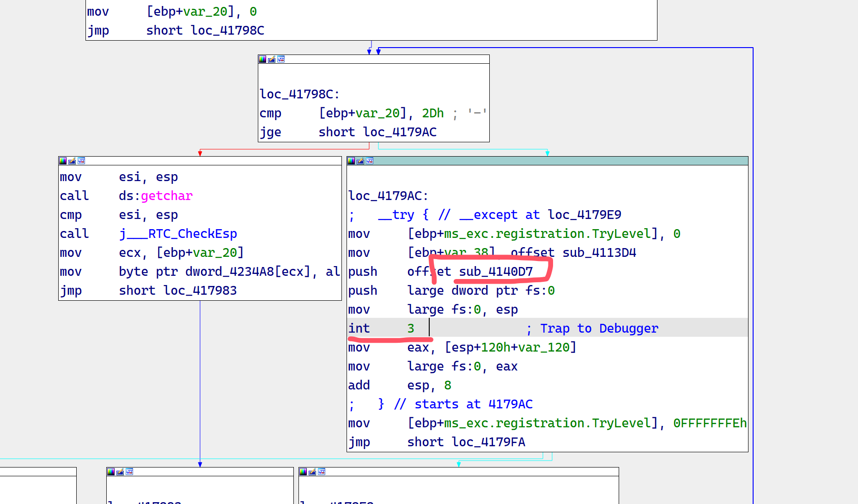The height and width of the screenshot is (504, 858).
Task: Click the sub_4140D7 offset operand
Action: [496, 272]
